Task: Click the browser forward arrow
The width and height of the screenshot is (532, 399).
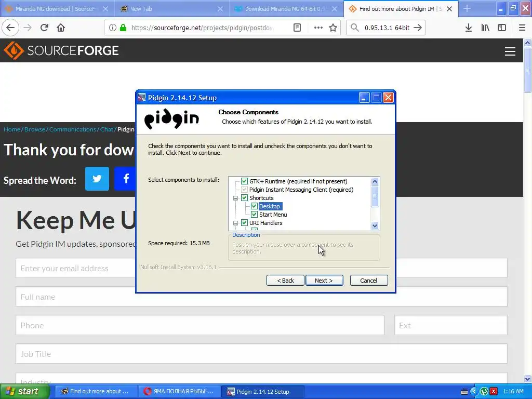Action: [28, 28]
